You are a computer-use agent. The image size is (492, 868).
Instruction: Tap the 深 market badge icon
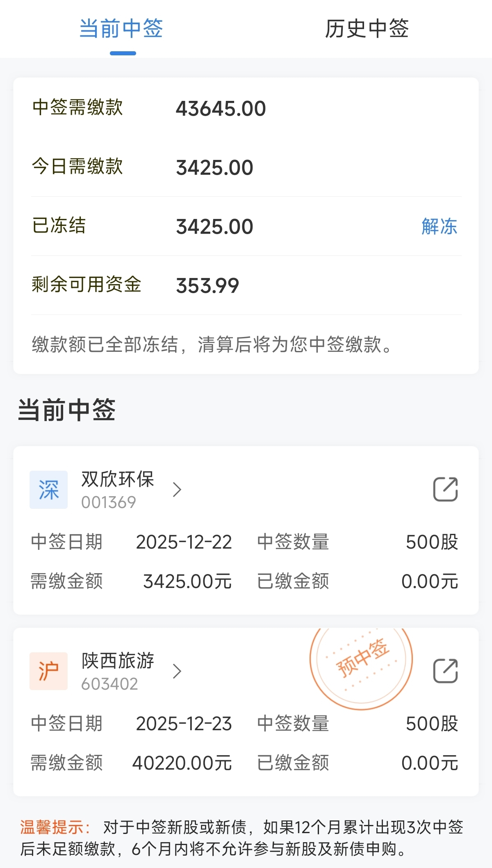click(48, 490)
